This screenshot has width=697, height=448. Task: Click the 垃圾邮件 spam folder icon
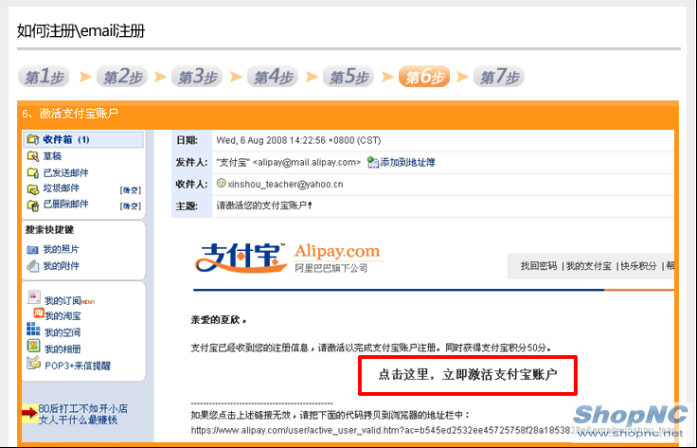(33, 189)
